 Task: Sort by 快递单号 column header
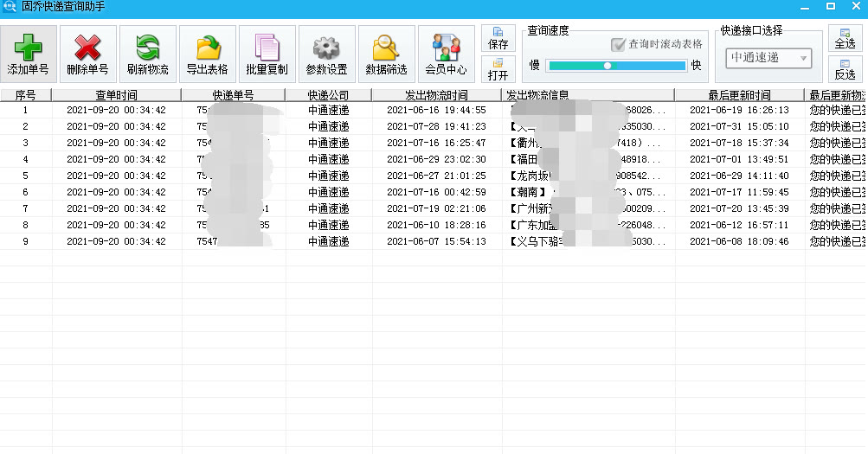[233, 95]
